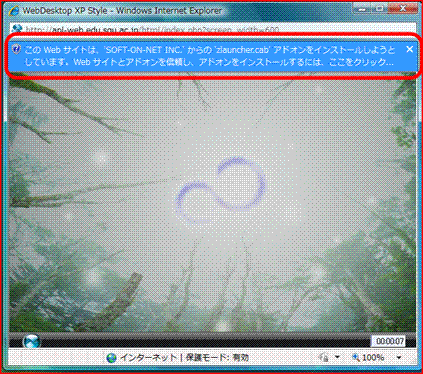Screen dimensions: 423x374
Task: Minimize the WebDesktop XP Style window
Action: coord(361,9)
